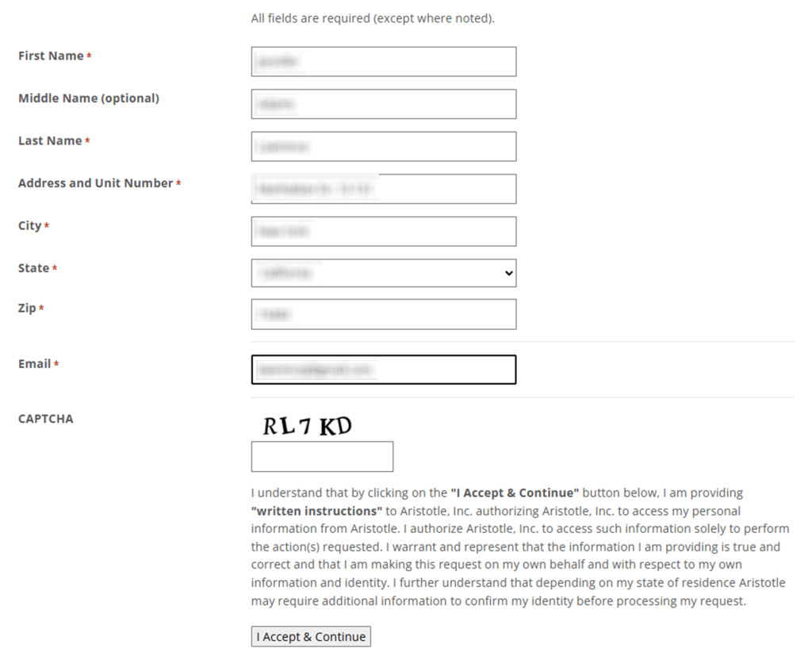Click the "Address and Unit Number" label
This screenshot has width=812, height=656.
95,183
